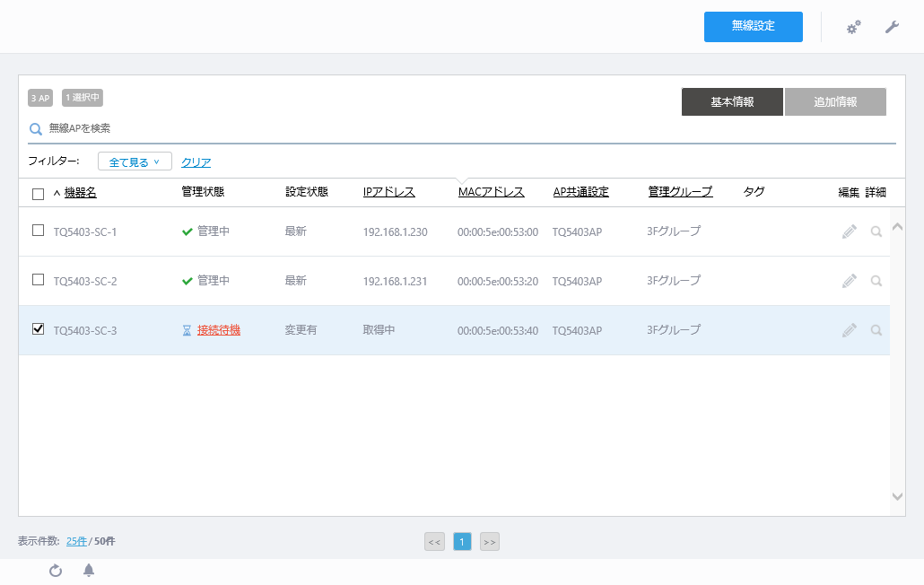Image resolution: width=924 pixels, height=585 pixels.
Task: Sort by 管理グループ column header
Action: tap(681, 191)
